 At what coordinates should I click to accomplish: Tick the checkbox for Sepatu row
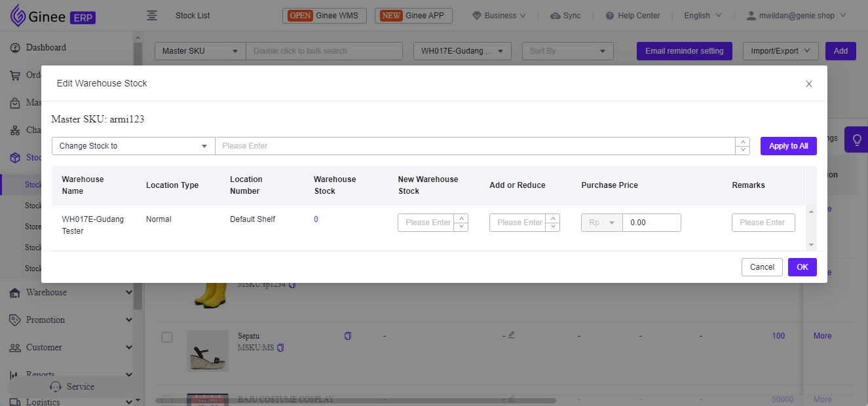click(167, 337)
